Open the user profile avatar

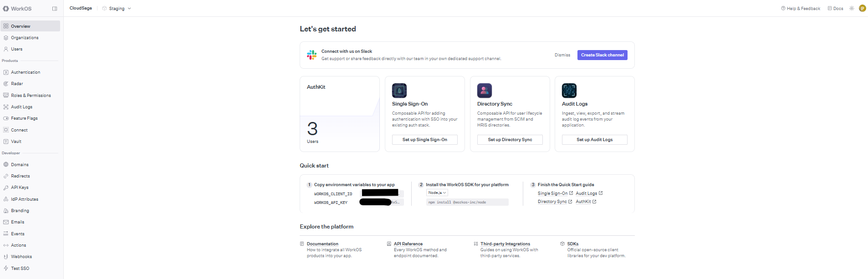tap(862, 8)
